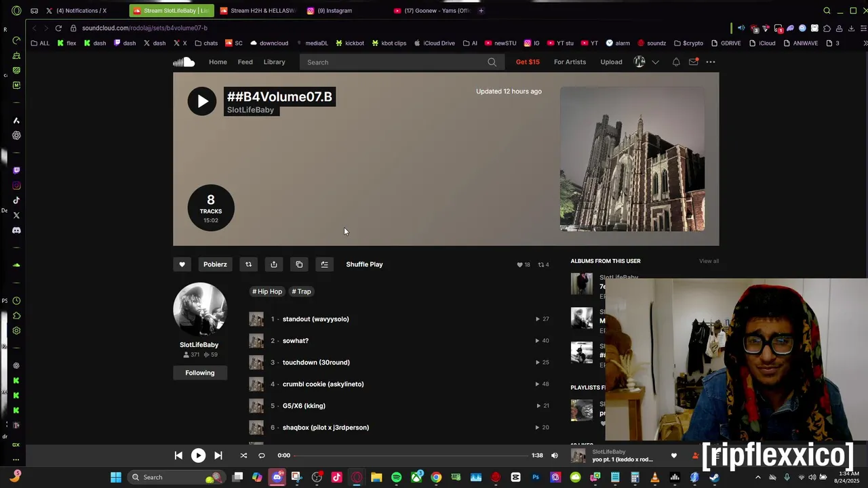Open the For Artists page
Image resolution: width=868 pixels, height=488 pixels.
tap(570, 62)
